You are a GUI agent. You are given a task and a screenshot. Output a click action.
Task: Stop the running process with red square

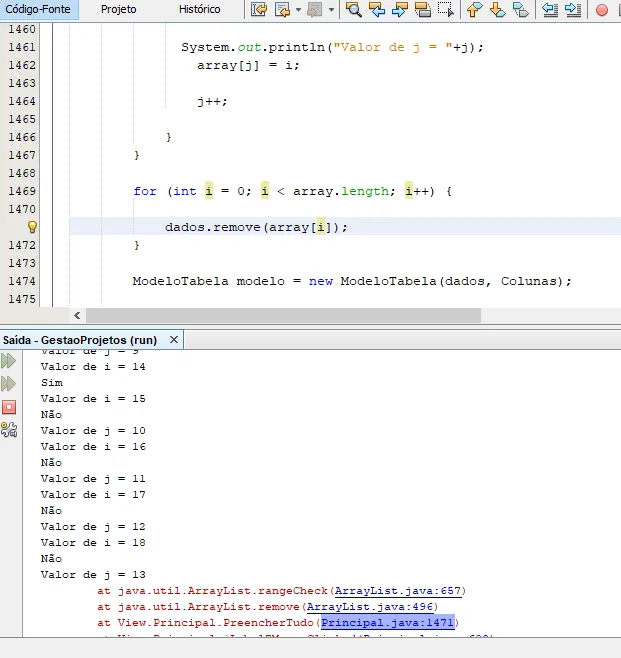point(9,407)
